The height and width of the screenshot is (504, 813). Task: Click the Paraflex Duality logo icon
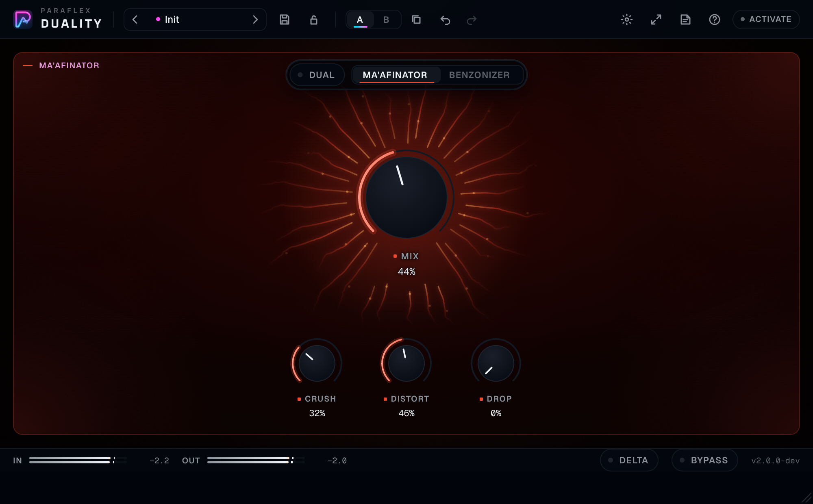tap(23, 20)
